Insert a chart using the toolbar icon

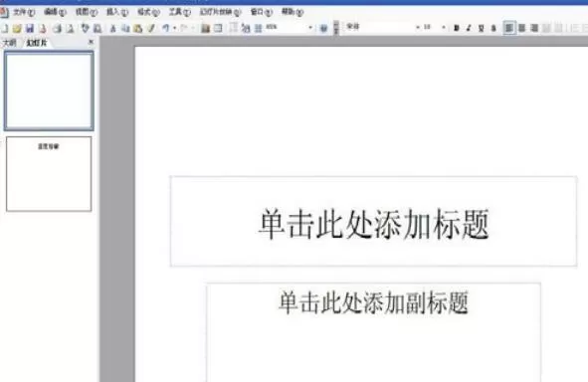(x=206, y=28)
